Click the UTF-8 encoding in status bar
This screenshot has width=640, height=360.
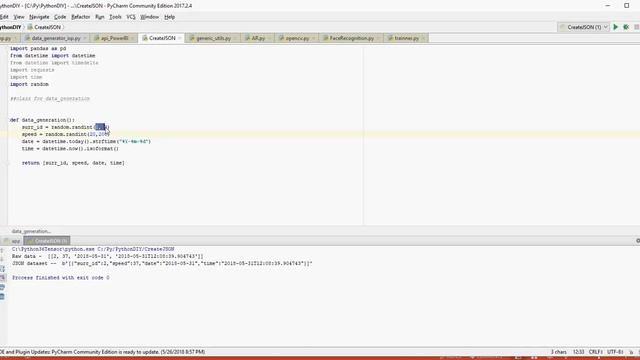point(615,352)
